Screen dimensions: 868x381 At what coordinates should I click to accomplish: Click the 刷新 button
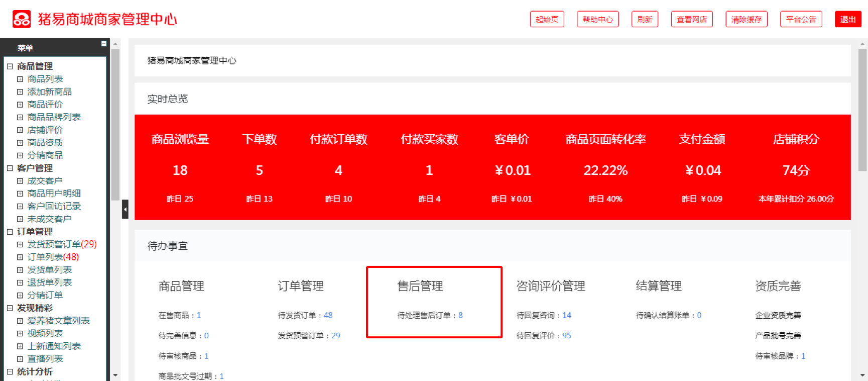tap(645, 19)
